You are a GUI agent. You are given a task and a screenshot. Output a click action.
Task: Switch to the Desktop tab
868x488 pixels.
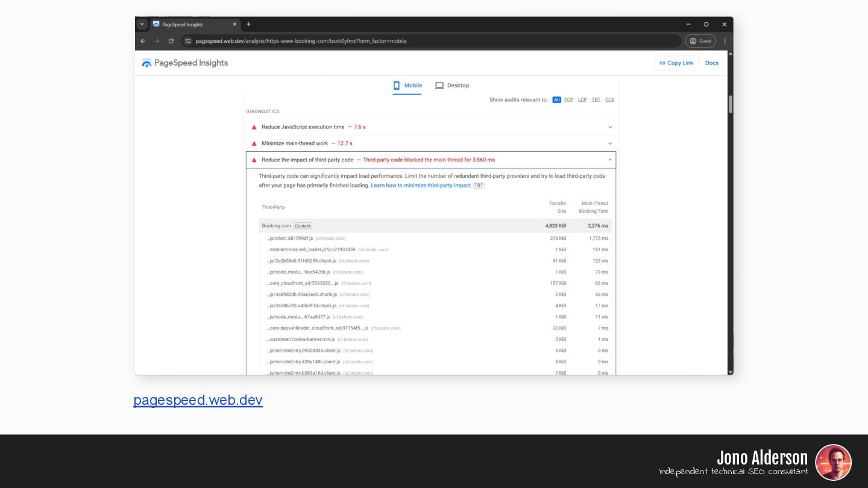(x=452, y=86)
